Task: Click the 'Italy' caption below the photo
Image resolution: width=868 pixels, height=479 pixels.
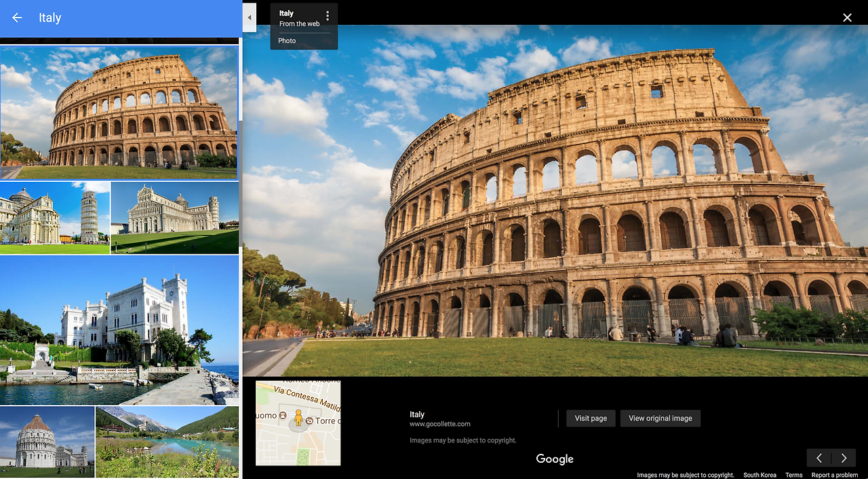Action: [x=417, y=415]
